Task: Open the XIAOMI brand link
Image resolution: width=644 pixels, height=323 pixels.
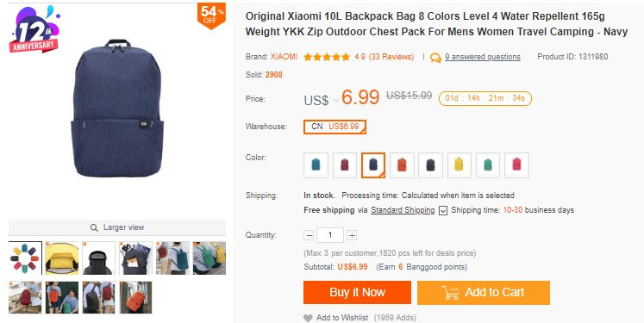Action: coord(284,57)
